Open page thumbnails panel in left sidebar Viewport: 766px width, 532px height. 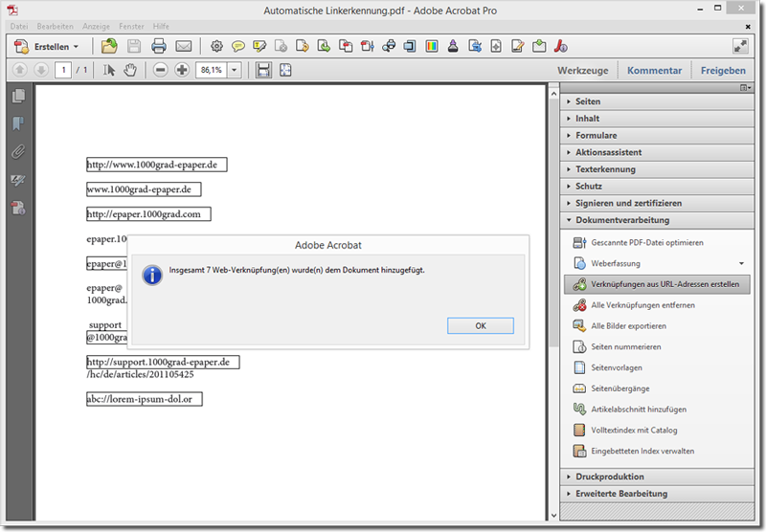pos(18,96)
